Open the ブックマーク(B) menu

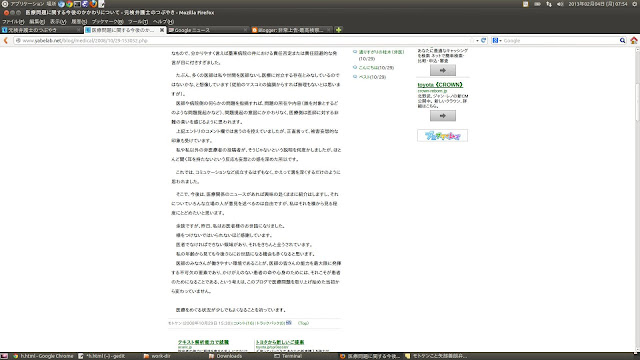(107, 22)
